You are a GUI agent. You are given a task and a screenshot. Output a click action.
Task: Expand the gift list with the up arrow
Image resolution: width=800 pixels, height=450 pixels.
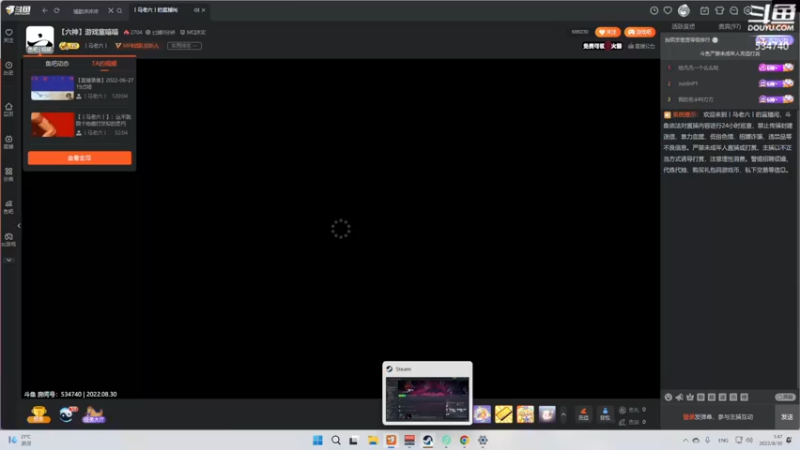point(563,414)
